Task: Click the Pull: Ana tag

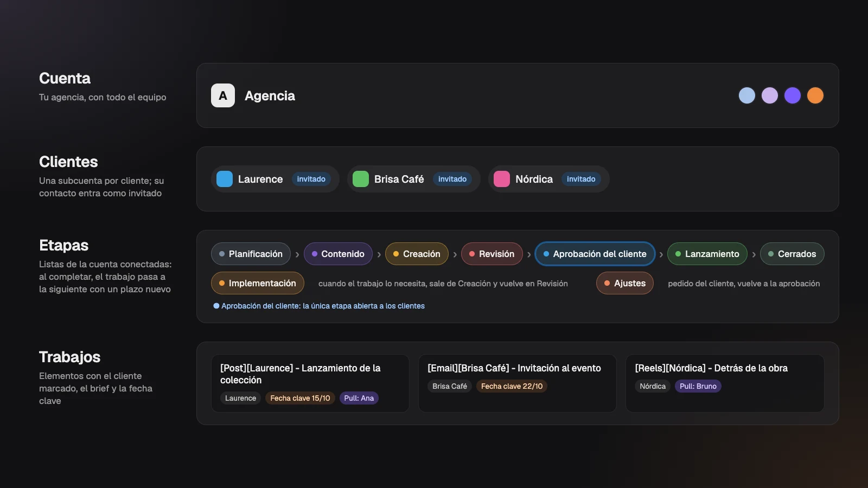Action: tap(359, 398)
